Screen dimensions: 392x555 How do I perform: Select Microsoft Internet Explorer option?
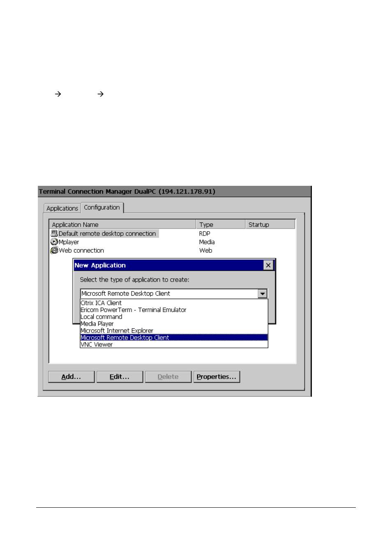coord(174,331)
